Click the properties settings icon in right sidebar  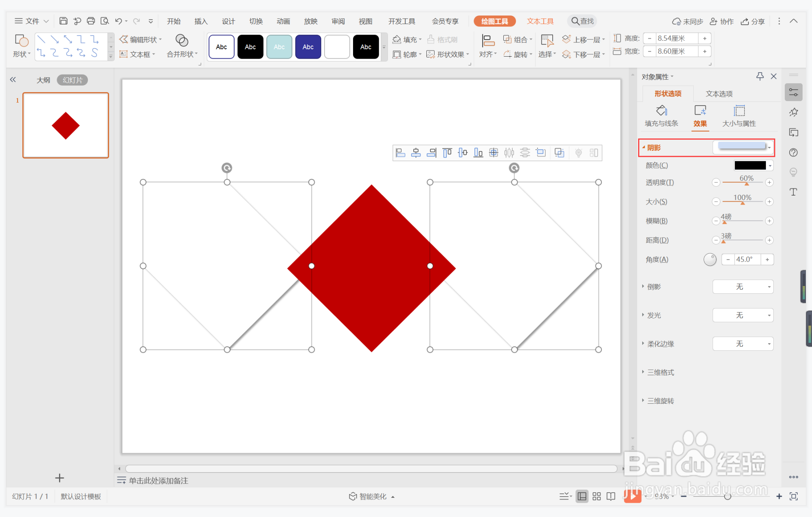coord(794,92)
